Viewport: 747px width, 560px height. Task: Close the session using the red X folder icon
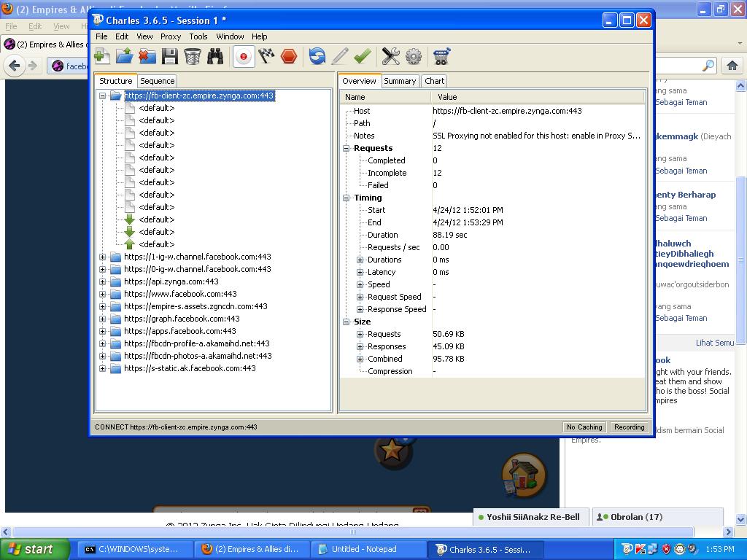147,57
